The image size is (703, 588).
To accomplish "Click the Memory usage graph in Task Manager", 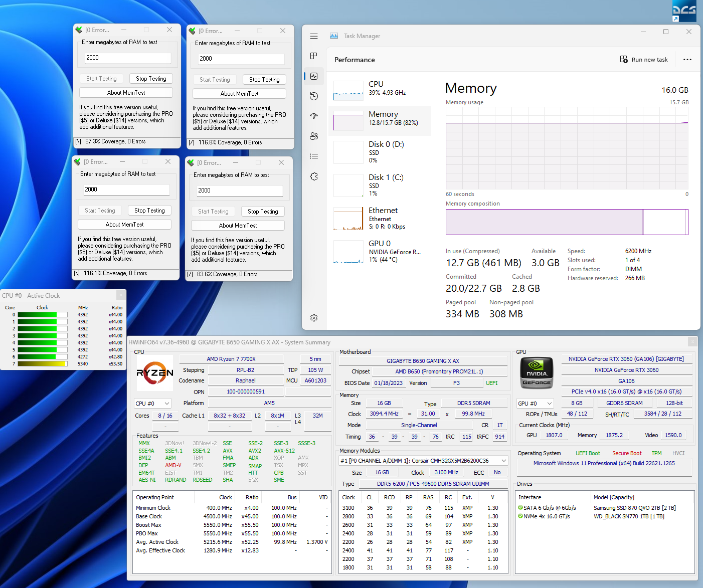I will pyautogui.click(x=567, y=148).
